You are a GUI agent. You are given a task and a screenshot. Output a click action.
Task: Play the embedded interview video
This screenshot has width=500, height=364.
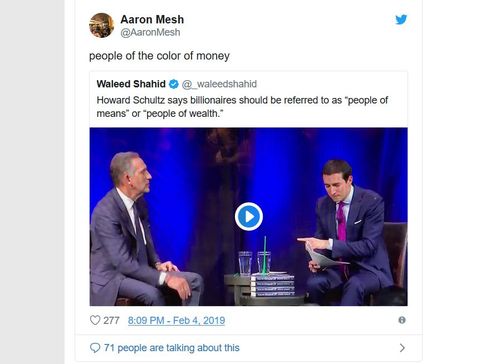point(249,216)
